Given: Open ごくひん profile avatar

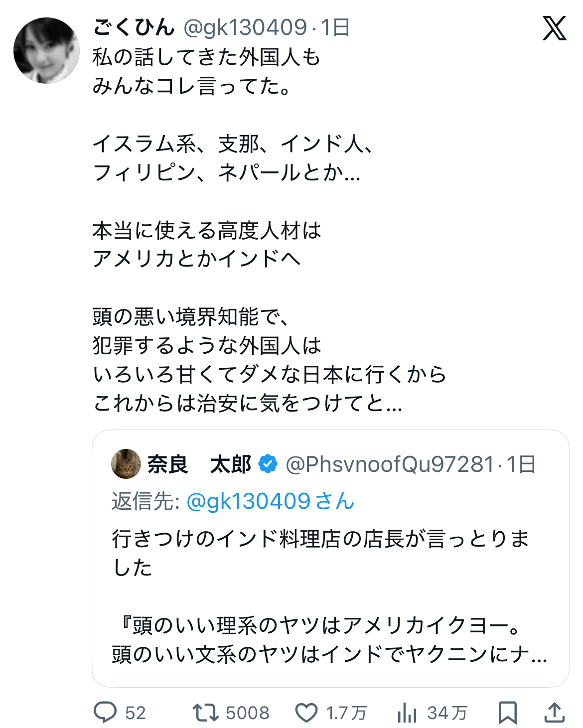Looking at the screenshot, I should pyautogui.click(x=46, y=50).
